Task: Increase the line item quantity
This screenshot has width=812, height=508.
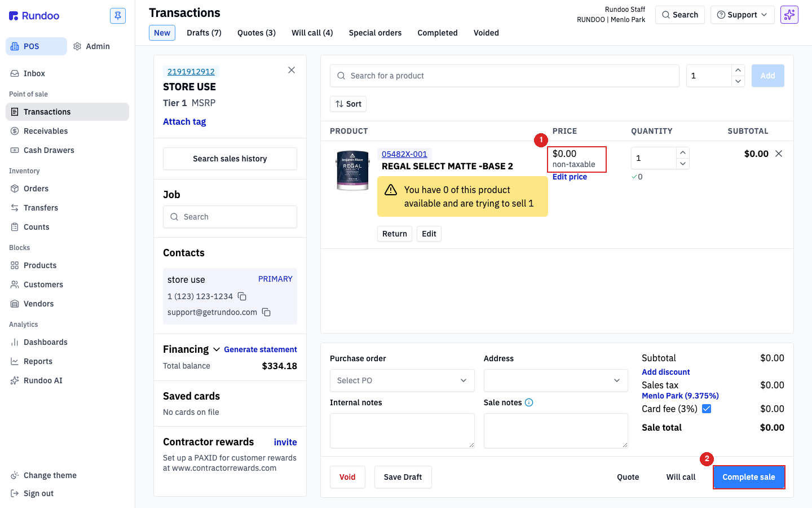Action: click(683, 152)
